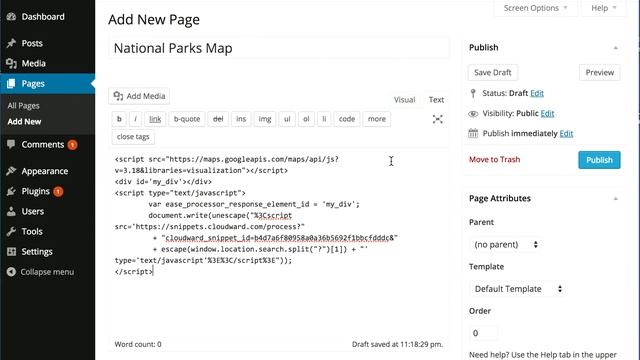Click the Dashboard gauge icon

point(11,17)
